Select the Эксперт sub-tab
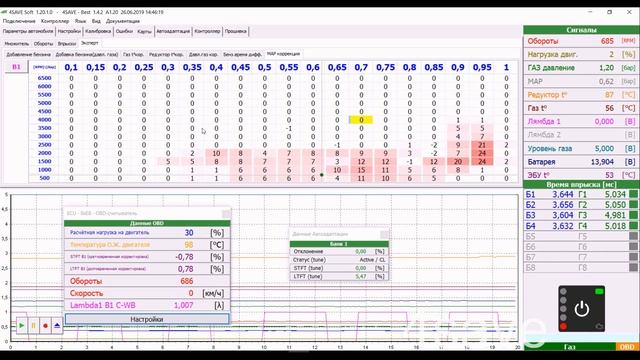The width and height of the screenshot is (640, 360). 89,43
